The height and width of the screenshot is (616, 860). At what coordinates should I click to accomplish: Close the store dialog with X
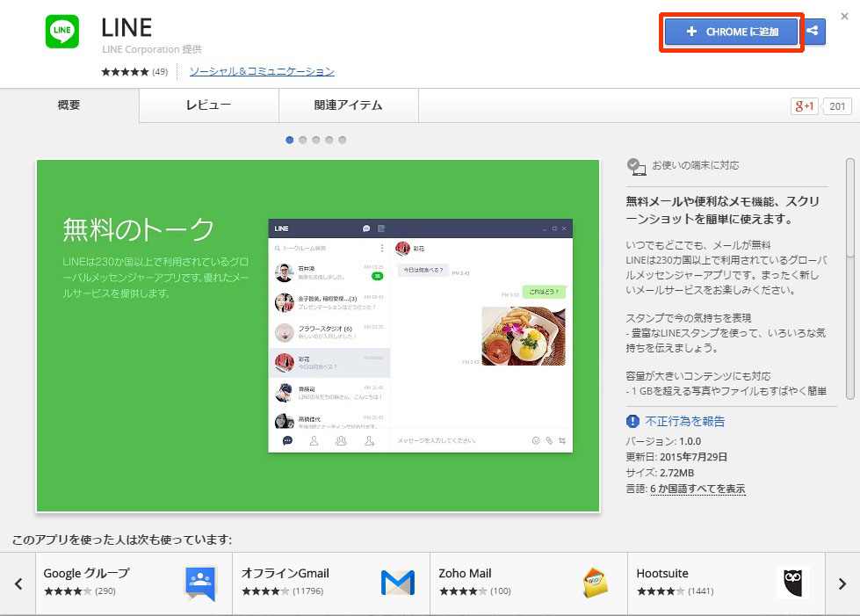point(845,17)
